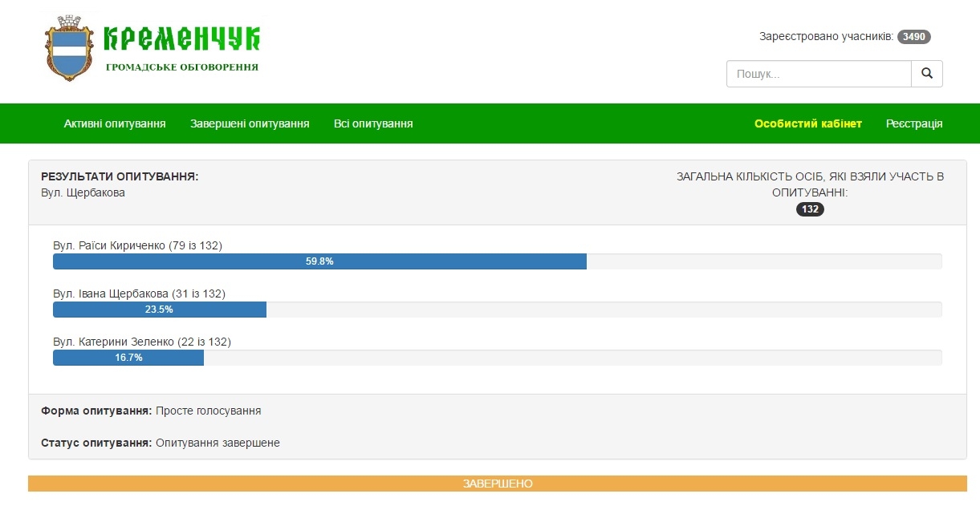Image resolution: width=980 pixels, height=510 pixels.
Task: Open the Активні опитування menu item
Action: [x=115, y=123]
